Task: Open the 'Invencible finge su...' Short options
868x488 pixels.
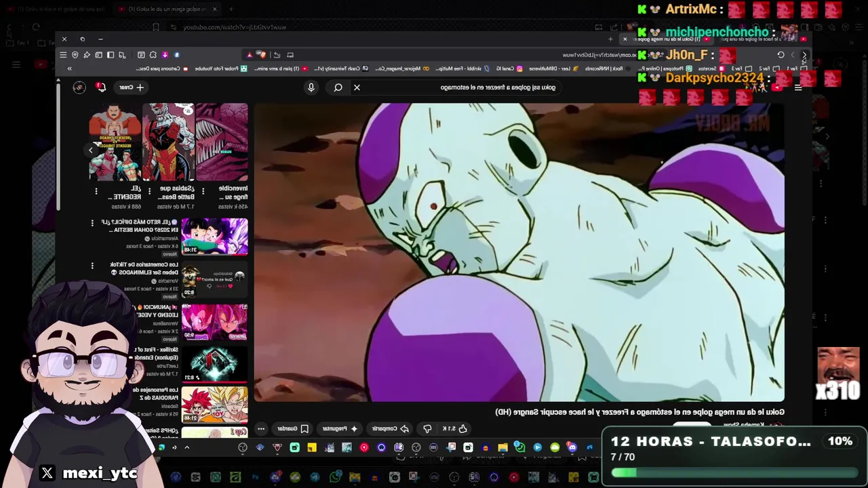Action: click(203, 191)
